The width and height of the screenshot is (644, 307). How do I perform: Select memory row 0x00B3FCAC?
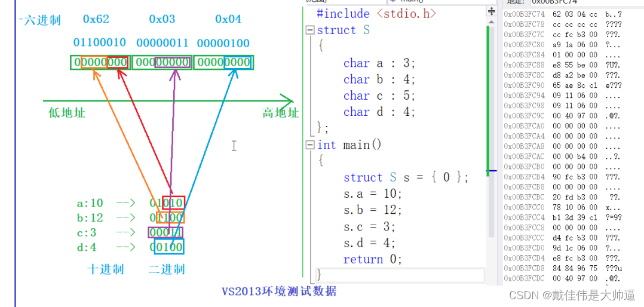click(563, 156)
